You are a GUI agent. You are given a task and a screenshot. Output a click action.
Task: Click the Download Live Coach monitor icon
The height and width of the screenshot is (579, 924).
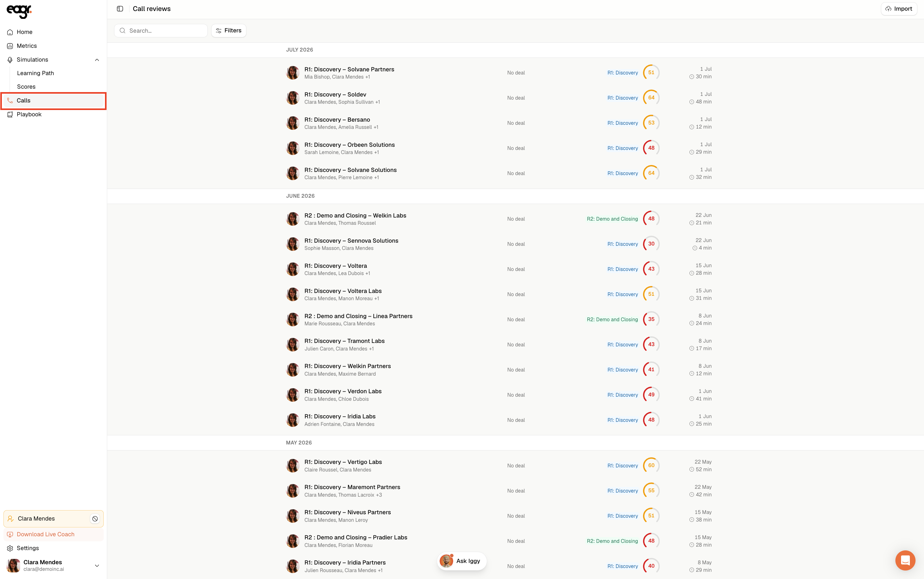(x=10, y=534)
